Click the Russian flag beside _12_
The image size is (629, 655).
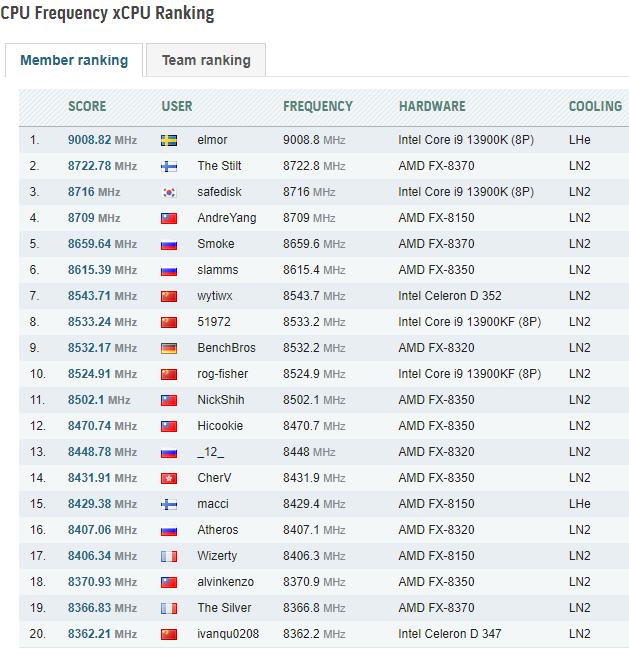coord(169,452)
